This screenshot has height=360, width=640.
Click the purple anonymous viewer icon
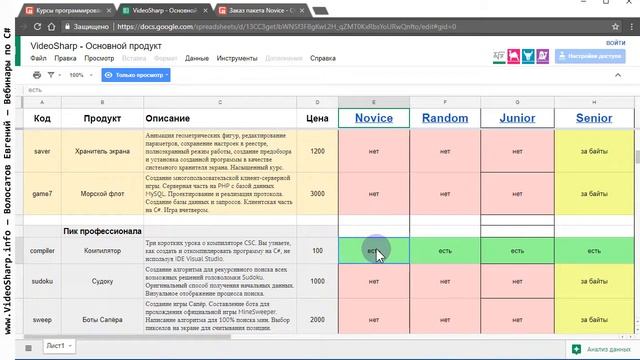[542, 56]
